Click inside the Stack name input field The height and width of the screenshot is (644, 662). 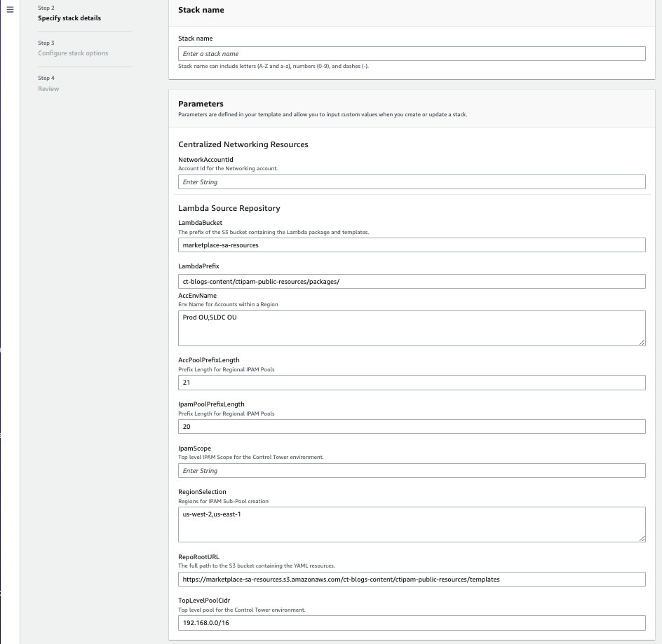click(x=412, y=53)
